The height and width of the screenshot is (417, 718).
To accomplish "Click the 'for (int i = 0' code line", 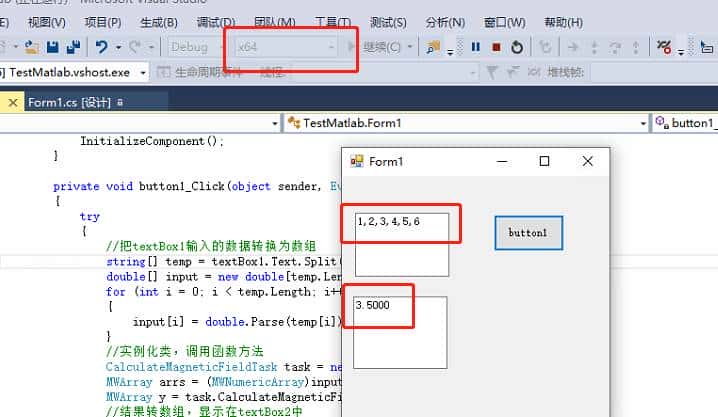I will (x=223, y=292).
